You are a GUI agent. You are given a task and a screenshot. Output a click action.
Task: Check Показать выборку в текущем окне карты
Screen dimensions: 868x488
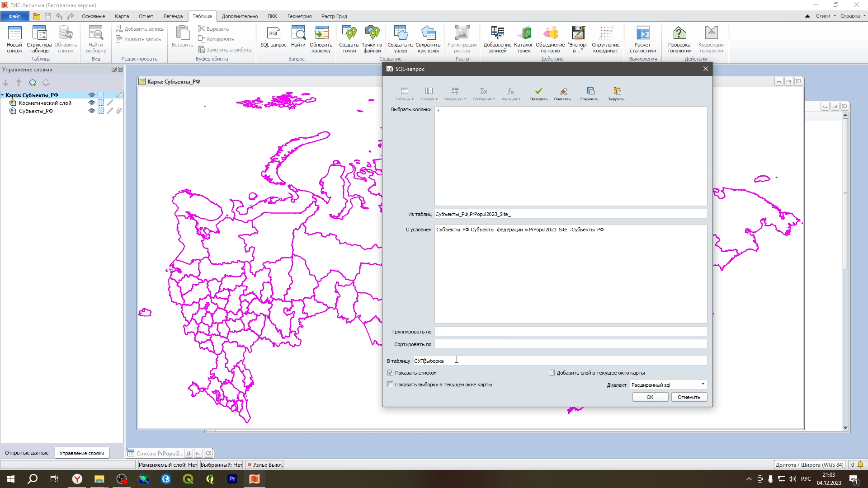click(391, 385)
